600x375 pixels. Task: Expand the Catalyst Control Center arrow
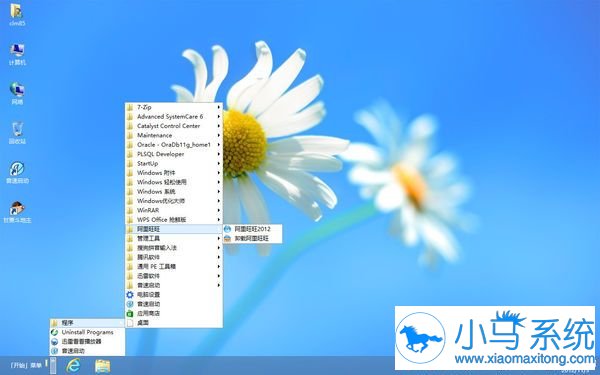click(x=219, y=126)
